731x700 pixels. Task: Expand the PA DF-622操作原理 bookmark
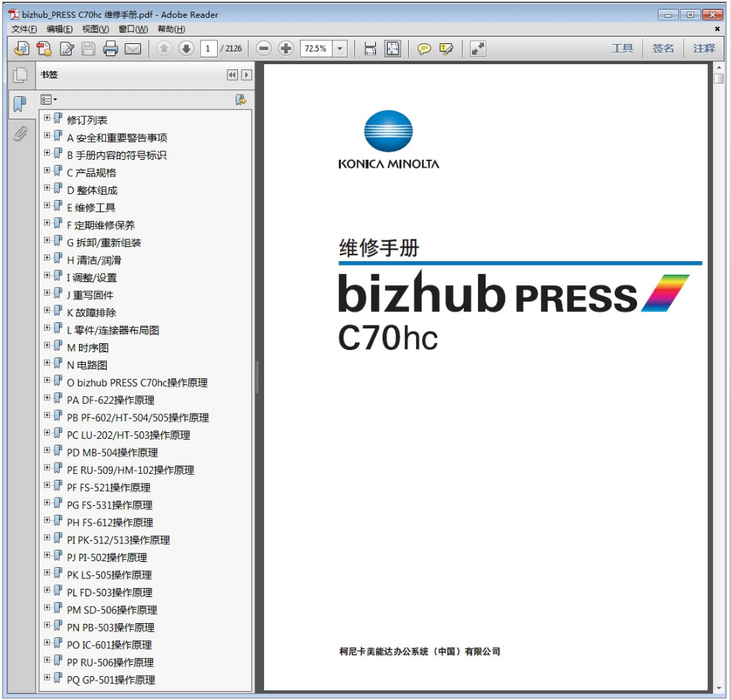tap(47, 398)
